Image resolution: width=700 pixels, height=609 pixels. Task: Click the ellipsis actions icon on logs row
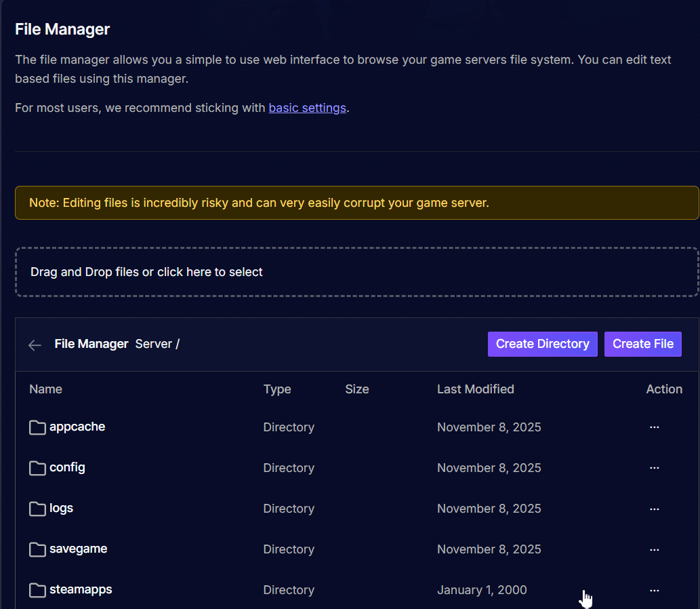[654, 508]
